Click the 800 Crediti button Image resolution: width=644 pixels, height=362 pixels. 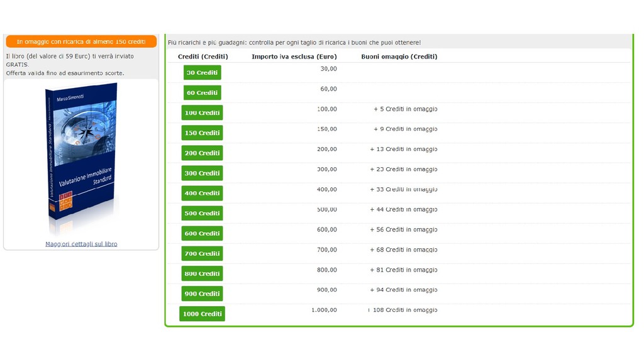pos(202,273)
